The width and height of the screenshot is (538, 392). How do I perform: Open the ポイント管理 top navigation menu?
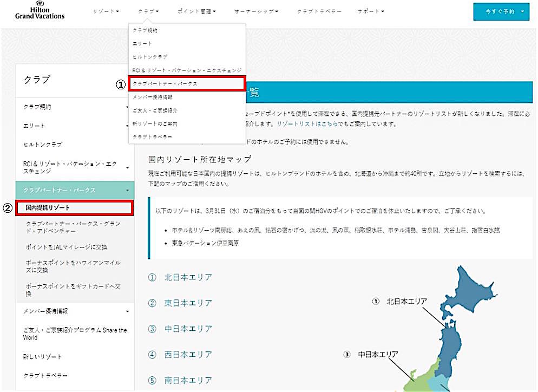(196, 11)
